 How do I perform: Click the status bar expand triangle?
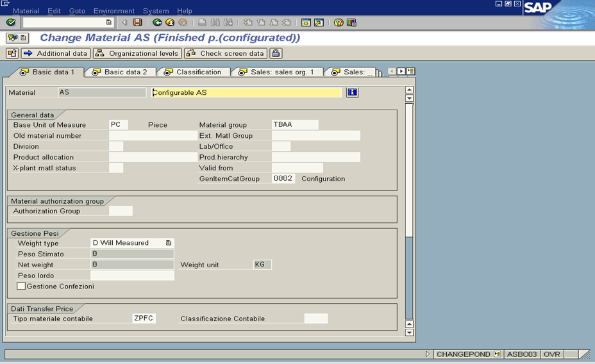(x=428, y=354)
